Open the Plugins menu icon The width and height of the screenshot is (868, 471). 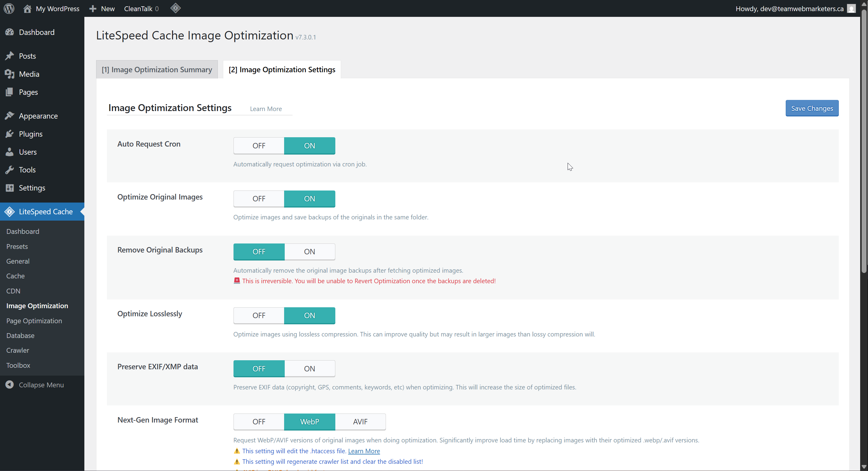click(x=9, y=134)
